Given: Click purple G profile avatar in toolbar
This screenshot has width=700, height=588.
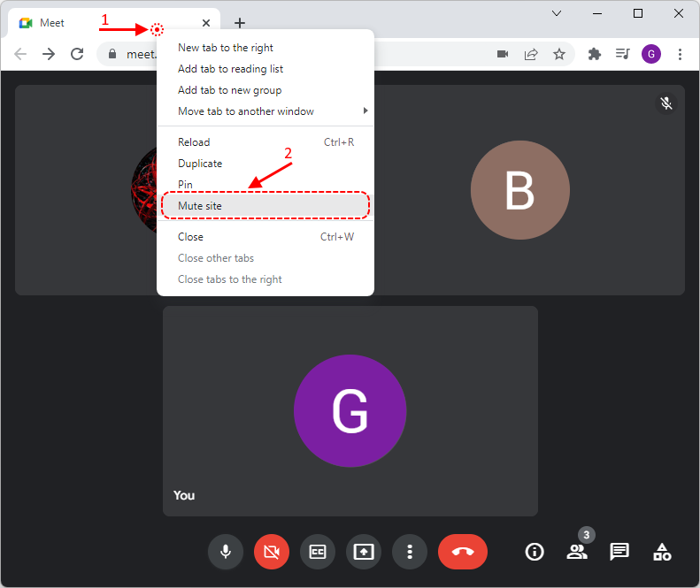Looking at the screenshot, I should click(651, 54).
